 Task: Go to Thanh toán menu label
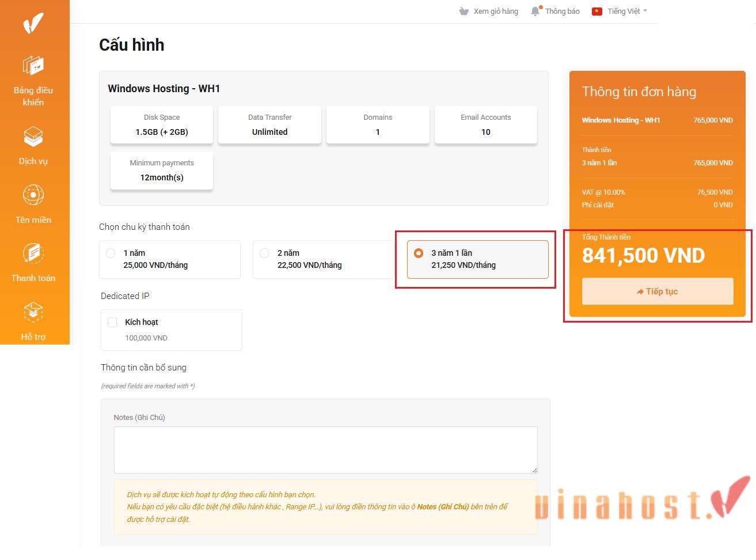33,278
